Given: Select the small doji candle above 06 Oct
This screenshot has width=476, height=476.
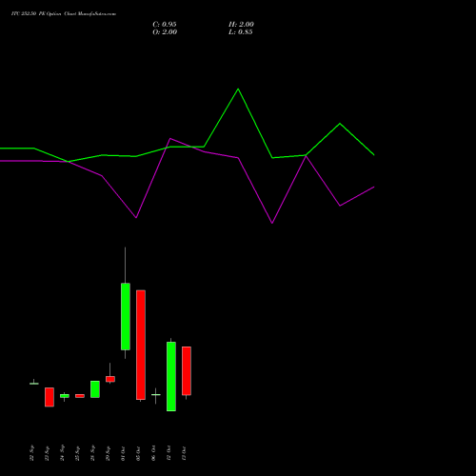Looking at the screenshot, I should (156, 395).
